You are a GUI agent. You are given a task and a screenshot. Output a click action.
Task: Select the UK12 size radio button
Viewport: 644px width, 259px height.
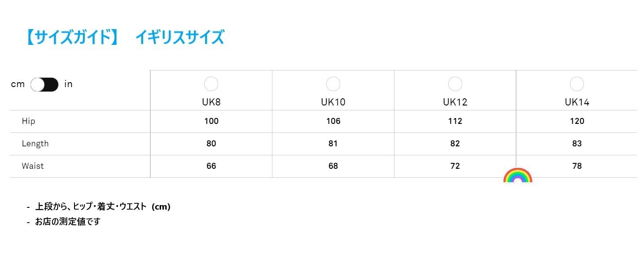tap(455, 84)
